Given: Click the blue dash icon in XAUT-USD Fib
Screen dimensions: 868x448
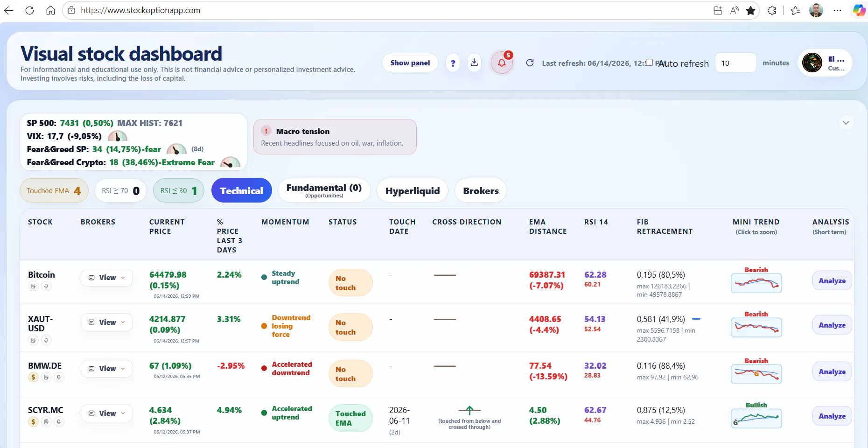Looking at the screenshot, I should click(696, 319).
